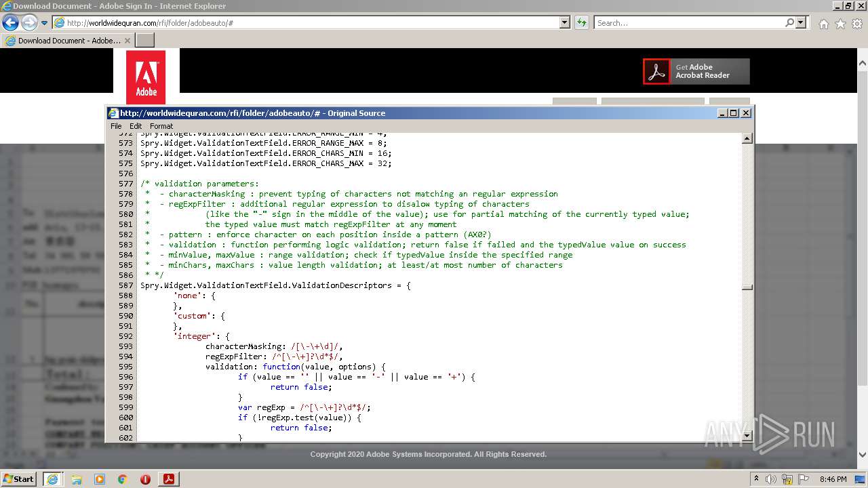Click line 587 ValidationDescriptors text
This screenshot has height=488, width=868.
(x=275, y=285)
